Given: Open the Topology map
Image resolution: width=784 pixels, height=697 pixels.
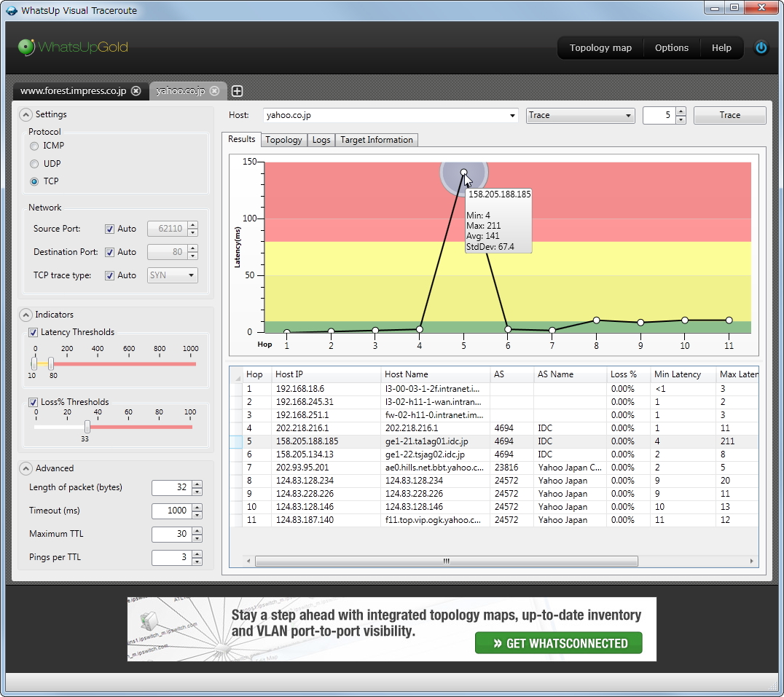Looking at the screenshot, I should tap(600, 48).
